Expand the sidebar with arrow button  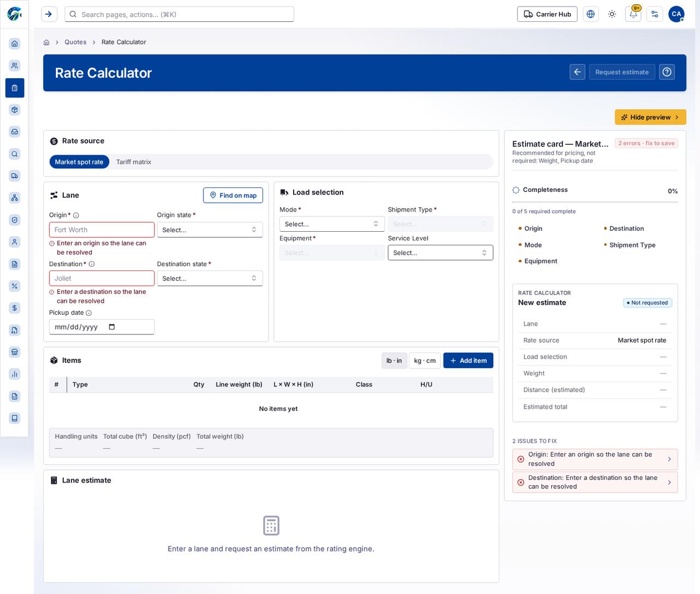(x=49, y=14)
